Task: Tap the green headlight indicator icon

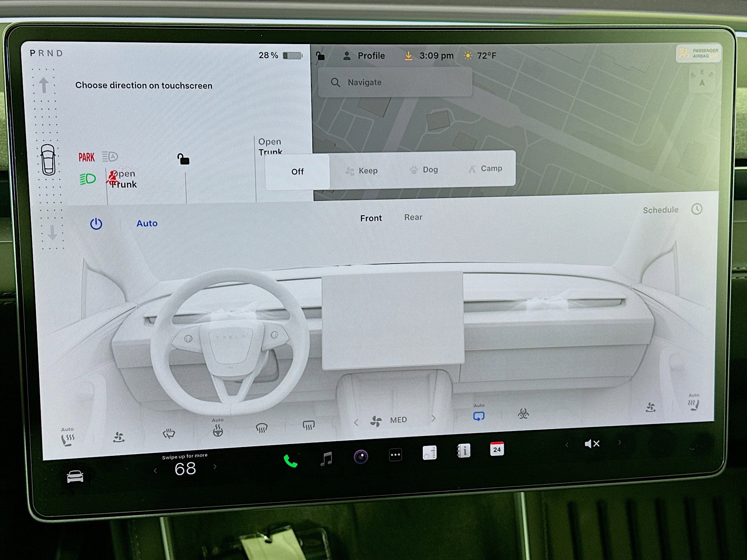Action: pyautogui.click(x=88, y=179)
